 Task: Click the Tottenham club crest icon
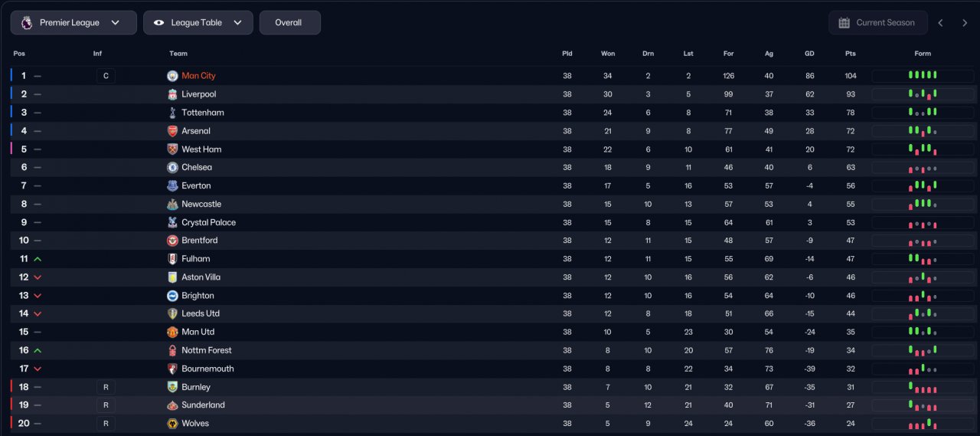[172, 113]
